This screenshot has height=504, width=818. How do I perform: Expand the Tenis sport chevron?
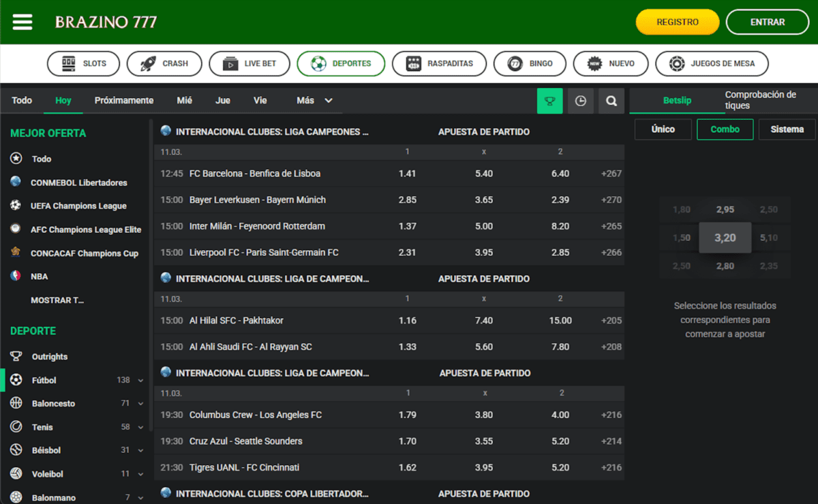pyautogui.click(x=140, y=428)
